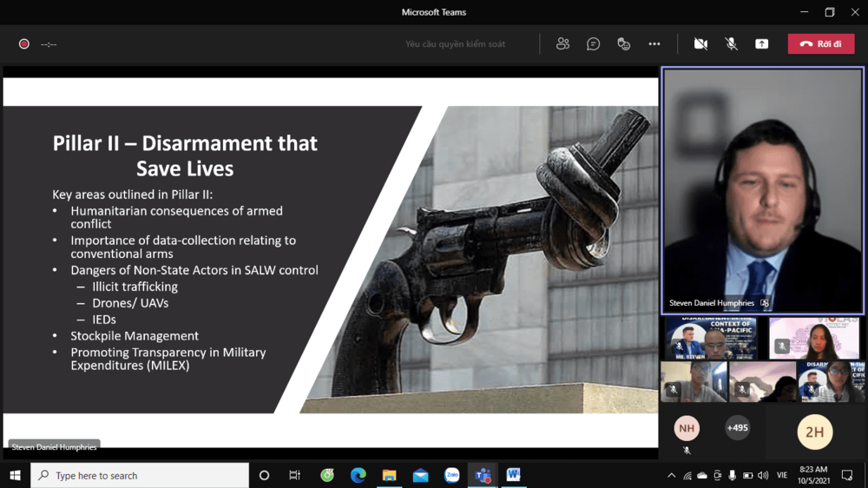
Task: Open the meeting chat panel
Action: point(594,43)
